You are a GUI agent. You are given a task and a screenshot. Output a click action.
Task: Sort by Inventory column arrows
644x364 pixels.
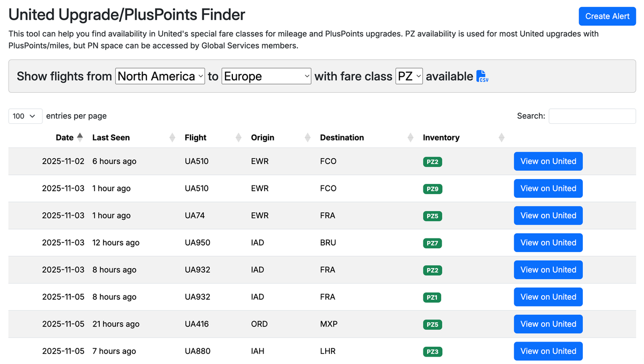501,138
